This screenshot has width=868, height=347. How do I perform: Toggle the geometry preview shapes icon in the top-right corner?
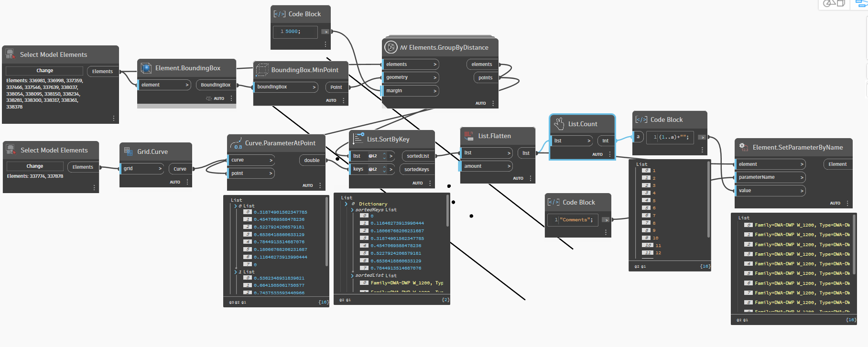[834, 3]
